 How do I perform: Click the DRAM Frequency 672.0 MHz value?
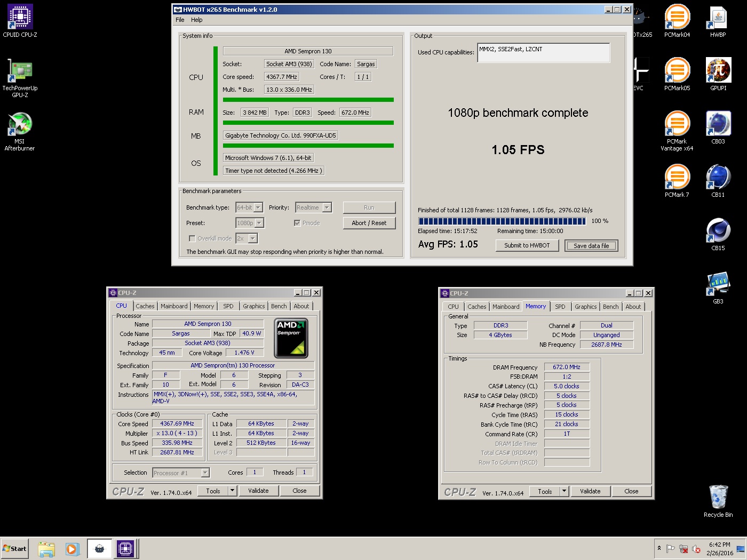pyautogui.click(x=567, y=367)
